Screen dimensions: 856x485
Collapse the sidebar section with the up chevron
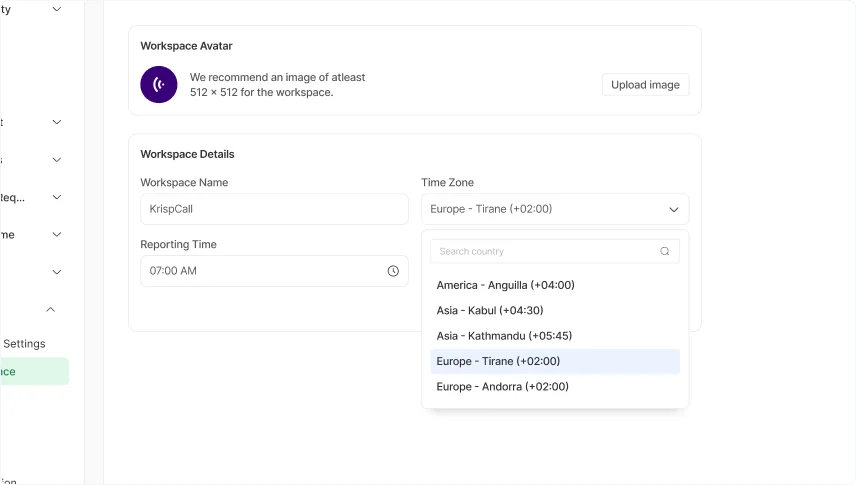pyautogui.click(x=51, y=310)
